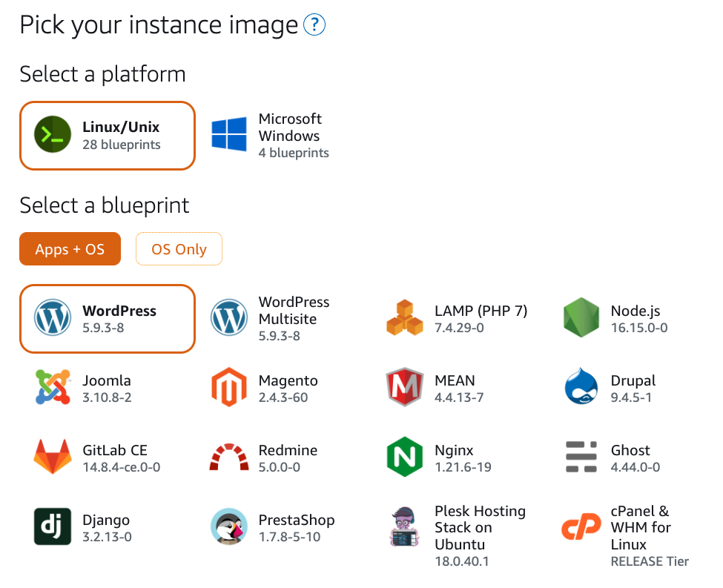Viewport: 723px width, 588px height.
Task: Click the WordPress Multisite logo icon
Action: pos(228,318)
